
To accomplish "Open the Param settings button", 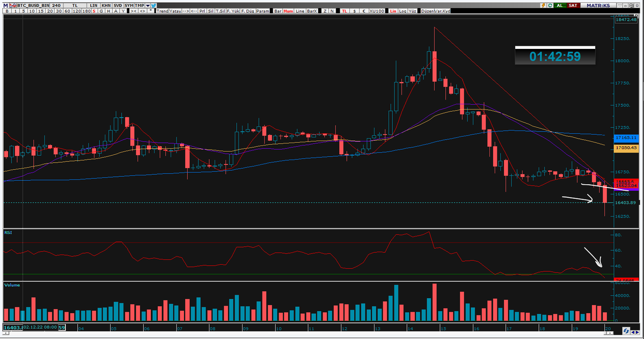I will (263, 11).
